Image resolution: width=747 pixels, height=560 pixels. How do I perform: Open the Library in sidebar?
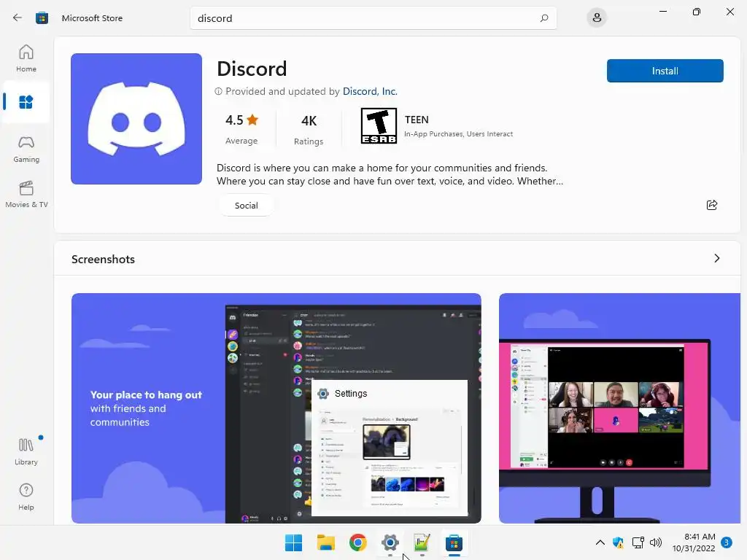26,452
